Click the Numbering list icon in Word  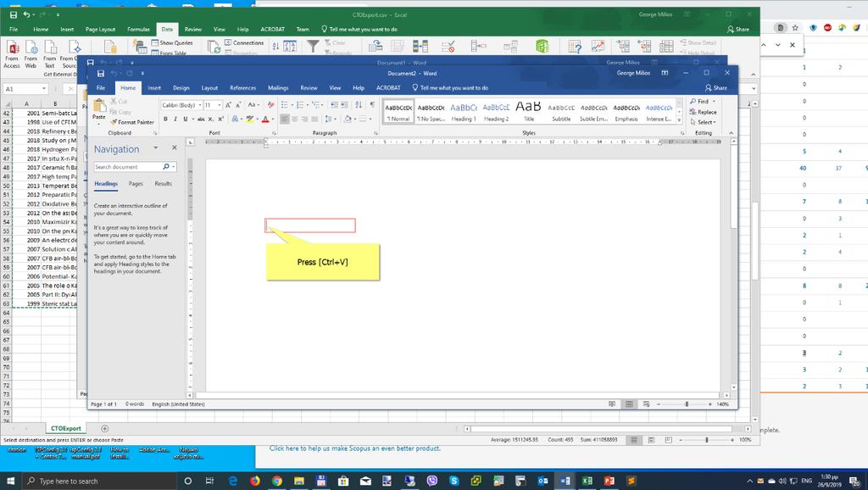click(x=300, y=104)
